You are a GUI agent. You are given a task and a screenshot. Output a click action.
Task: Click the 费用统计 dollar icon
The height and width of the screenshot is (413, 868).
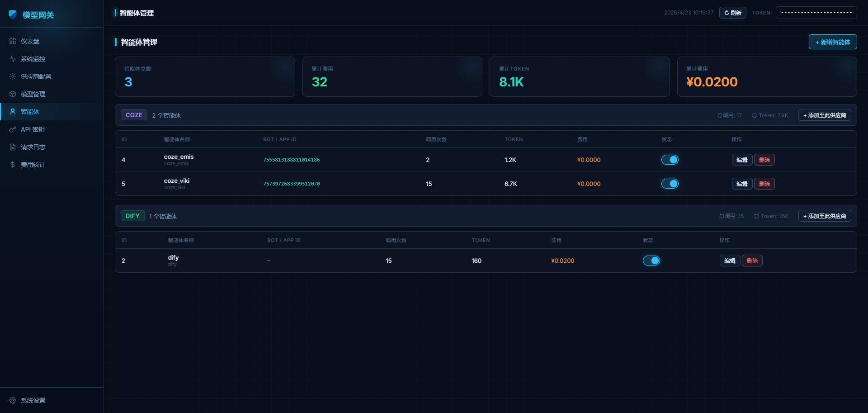13,165
